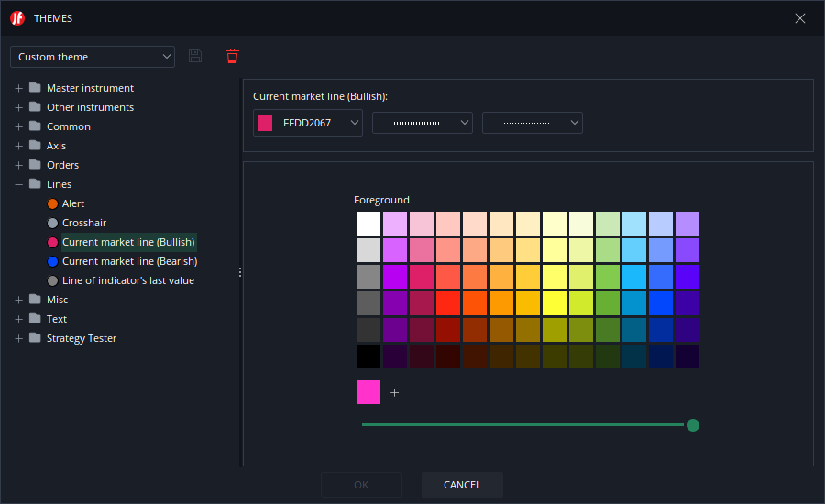The height and width of the screenshot is (504, 825).
Task: Click the orange Alert color circle icon
Action: pyautogui.click(x=52, y=203)
